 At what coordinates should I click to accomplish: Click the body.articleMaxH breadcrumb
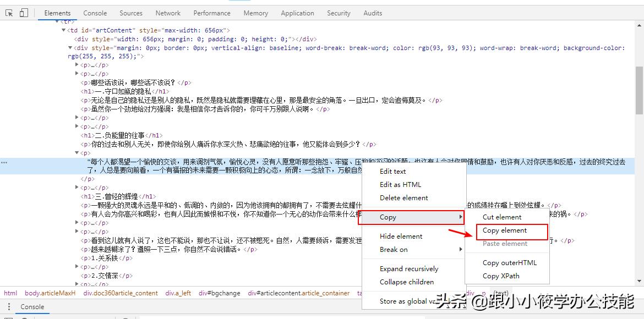tap(50, 293)
